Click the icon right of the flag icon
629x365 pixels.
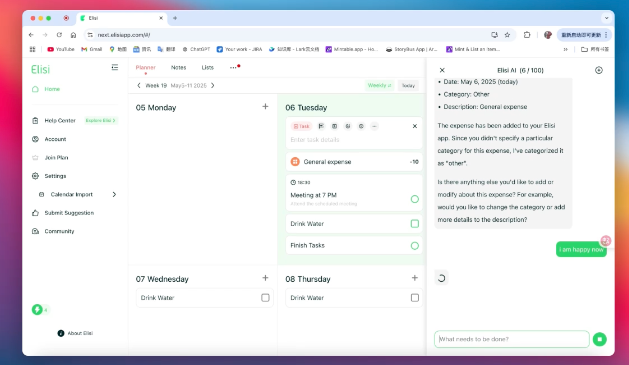(334, 126)
